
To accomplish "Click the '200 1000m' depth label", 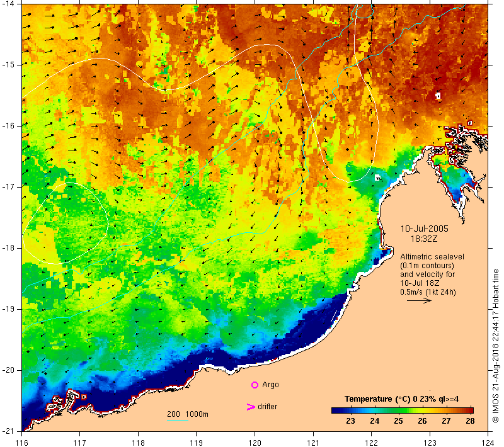I will point(187,414).
